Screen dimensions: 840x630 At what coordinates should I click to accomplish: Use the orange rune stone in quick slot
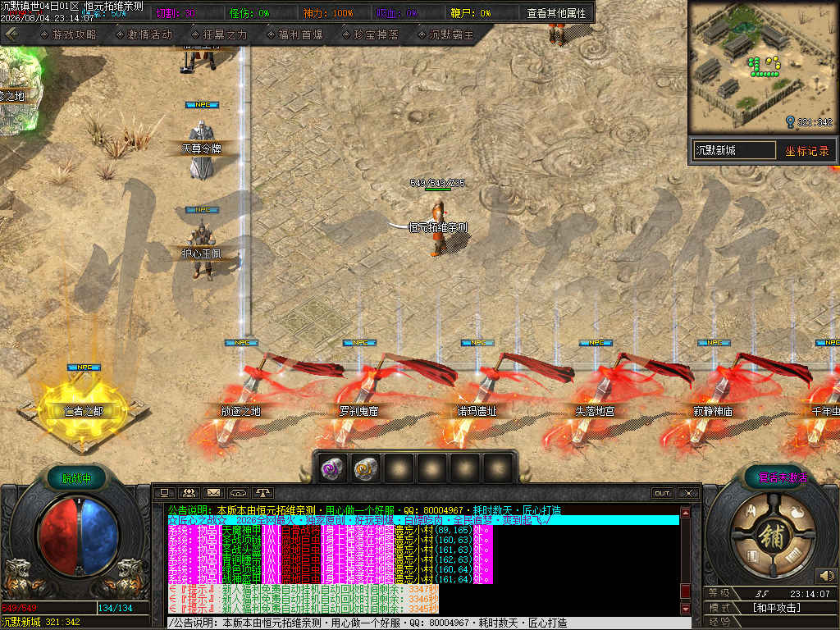pyautogui.click(x=367, y=469)
